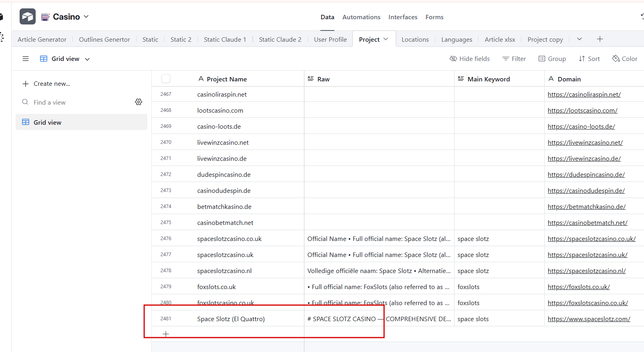The height and width of the screenshot is (352, 644).
Task: Open the Locations table tab
Action: click(x=415, y=39)
